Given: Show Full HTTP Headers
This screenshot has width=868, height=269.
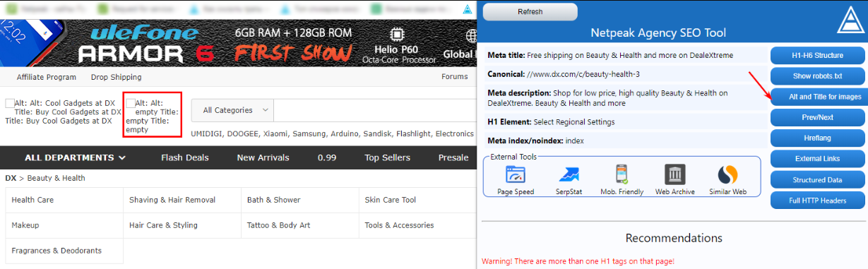Looking at the screenshot, I should pos(817,201).
